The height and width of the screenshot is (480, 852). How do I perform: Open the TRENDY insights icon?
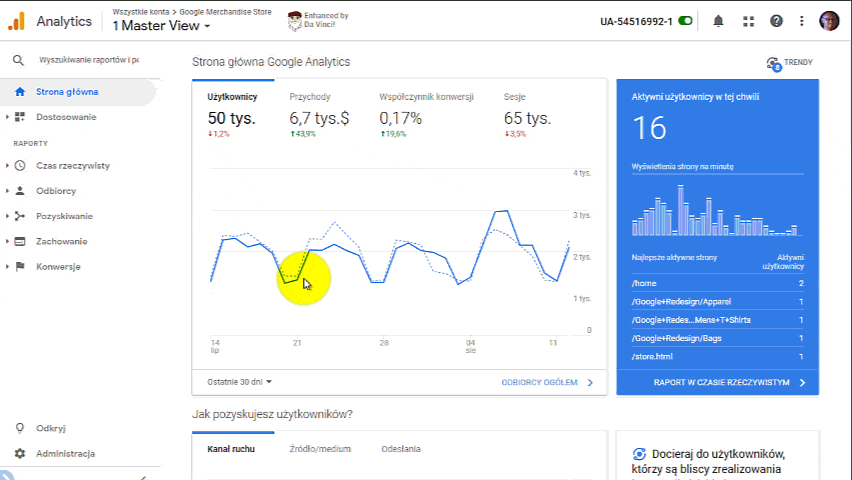point(774,64)
